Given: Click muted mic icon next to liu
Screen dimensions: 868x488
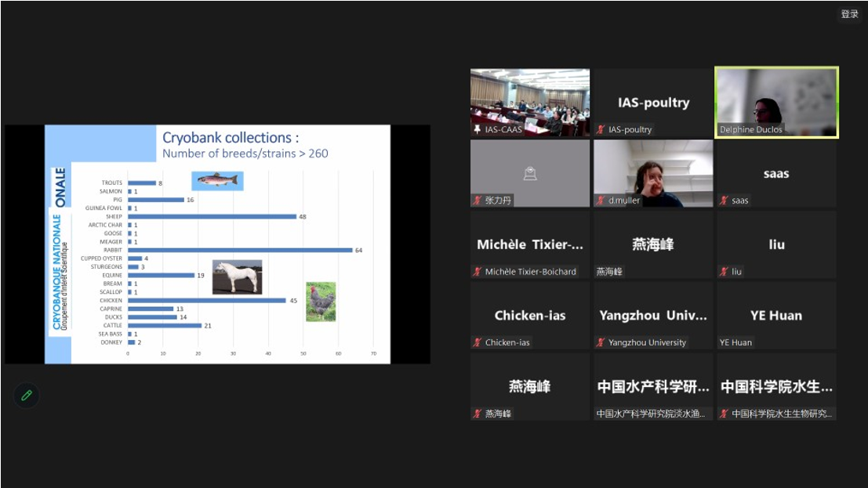Looking at the screenshot, I should (724, 272).
